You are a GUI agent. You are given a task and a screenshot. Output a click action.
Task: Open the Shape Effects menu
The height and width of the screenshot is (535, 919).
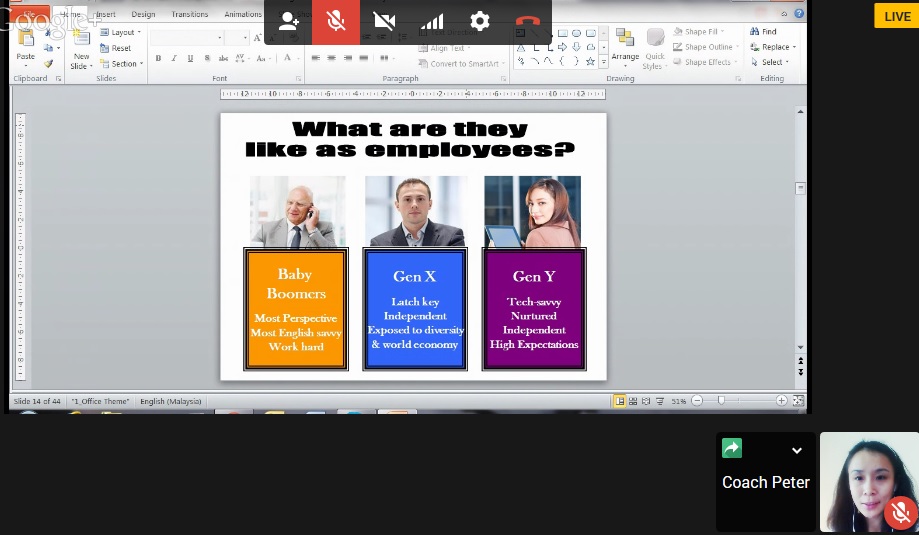tap(705, 62)
